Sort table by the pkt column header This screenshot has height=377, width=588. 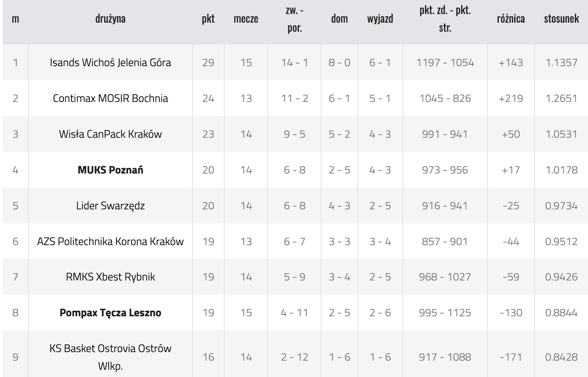(x=208, y=20)
